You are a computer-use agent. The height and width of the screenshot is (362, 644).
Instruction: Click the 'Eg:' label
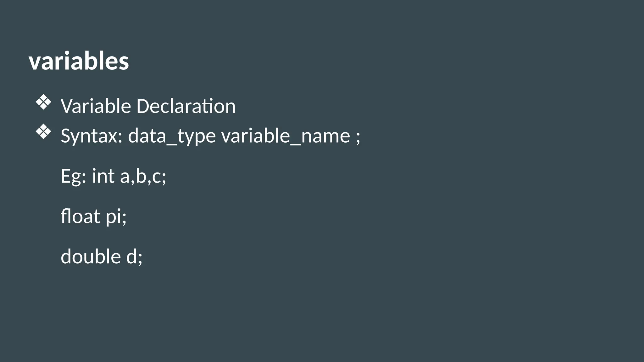pos(73,176)
